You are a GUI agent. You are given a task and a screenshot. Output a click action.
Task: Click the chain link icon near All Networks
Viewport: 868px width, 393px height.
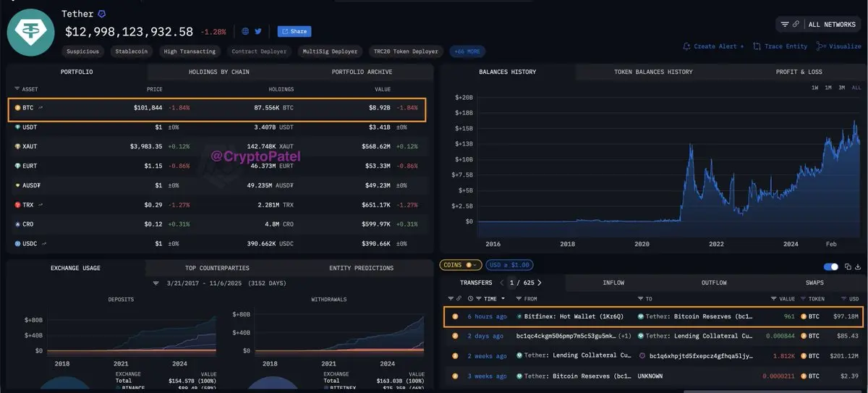(x=796, y=25)
